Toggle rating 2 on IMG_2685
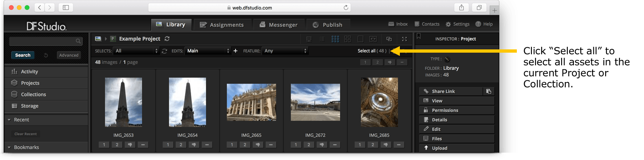This screenshot has height=160, width=644. click(373, 144)
